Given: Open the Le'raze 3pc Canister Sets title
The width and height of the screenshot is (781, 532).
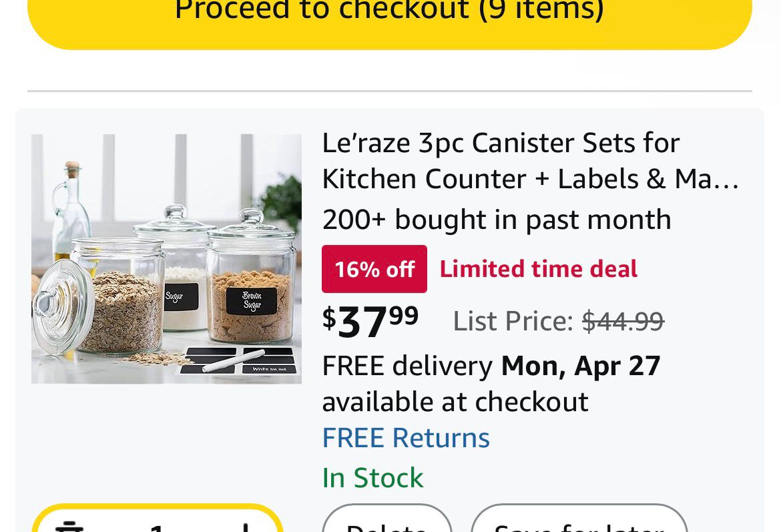Looking at the screenshot, I should 500,160.
